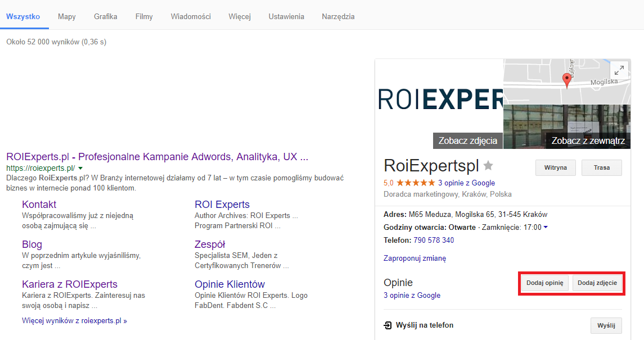Viewport: 644px width, 340px height.
Task: Click rating link 3 opinie z Google
Action: tap(466, 183)
